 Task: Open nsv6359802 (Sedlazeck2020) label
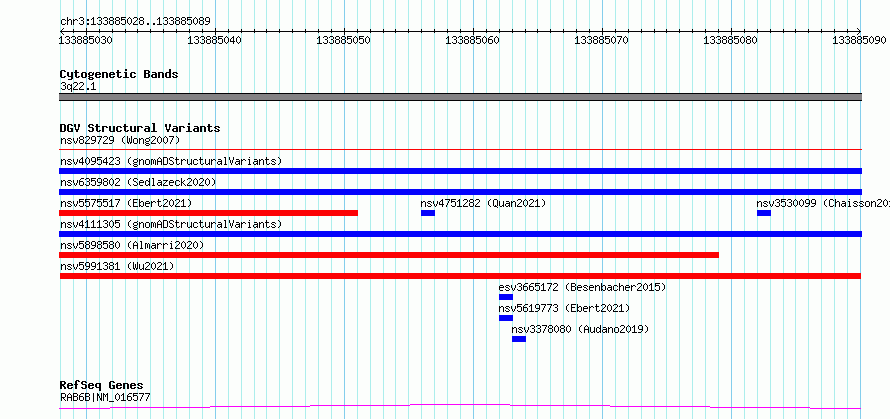[x=138, y=182]
